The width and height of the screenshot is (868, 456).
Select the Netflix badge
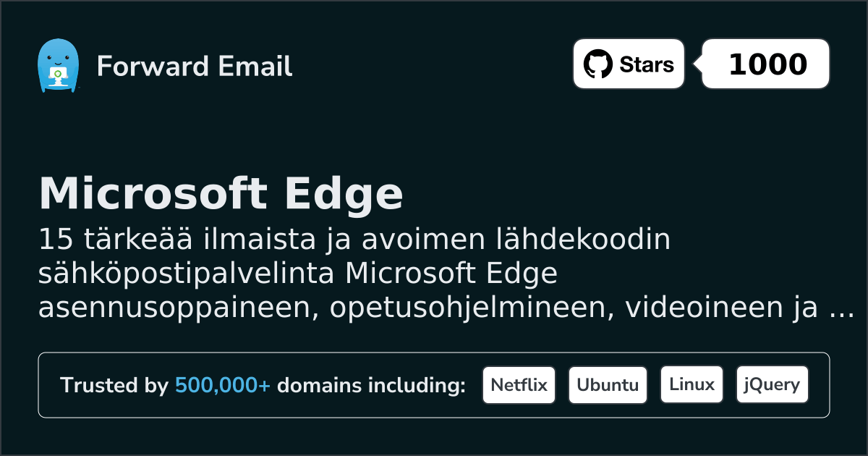pos(519,385)
